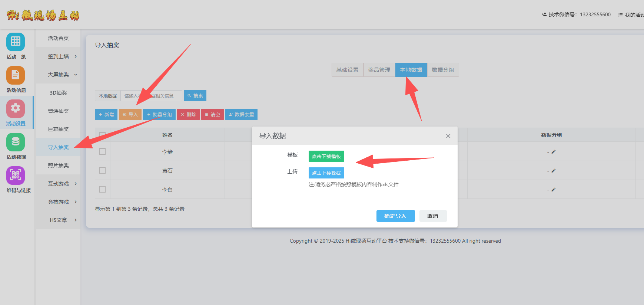Click the edit pencil in 李白's row
Viewport: 644px width, 305px height.
tap(553, 190)
